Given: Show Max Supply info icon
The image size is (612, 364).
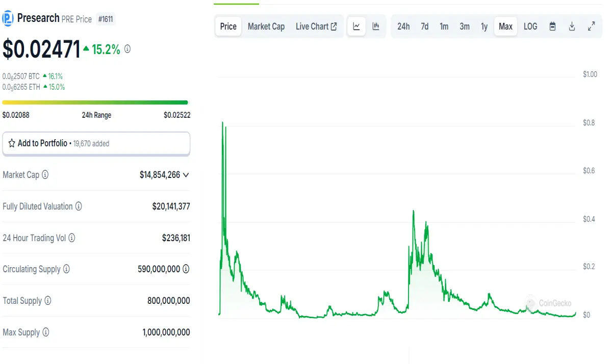Looking at the screenshot, I should 46,332.
